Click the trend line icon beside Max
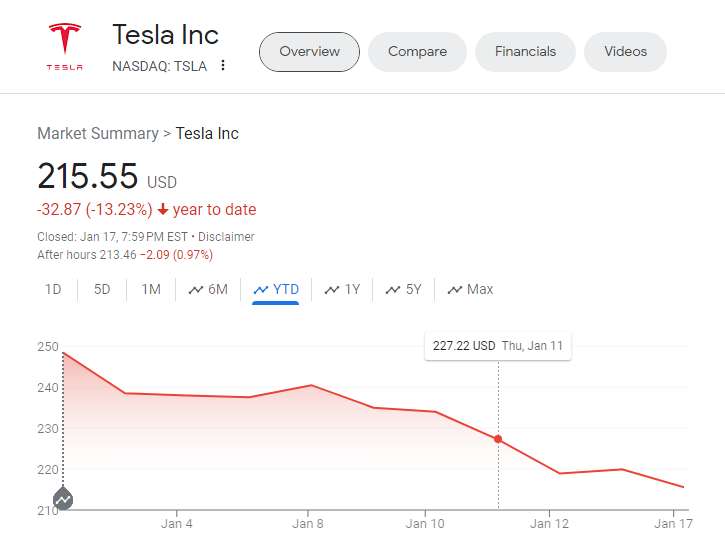The width and height of the screenshot is (725, 546). click(x=455, y=290)
